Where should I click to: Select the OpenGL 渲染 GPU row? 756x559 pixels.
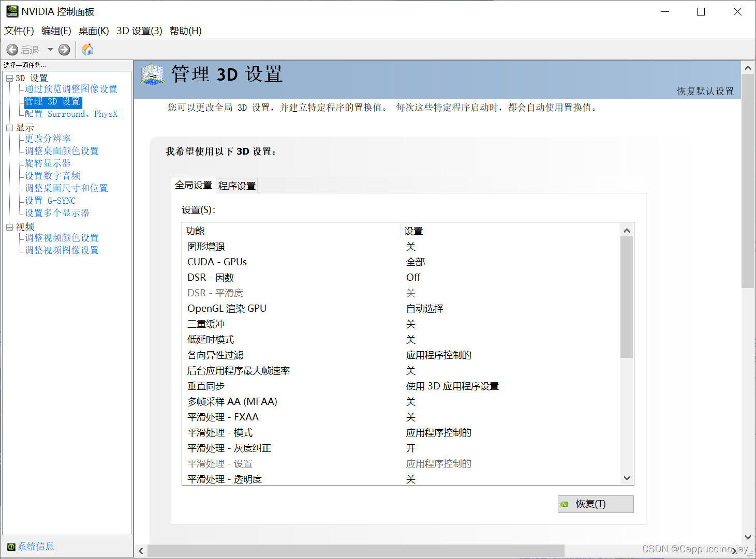(401, 309)
